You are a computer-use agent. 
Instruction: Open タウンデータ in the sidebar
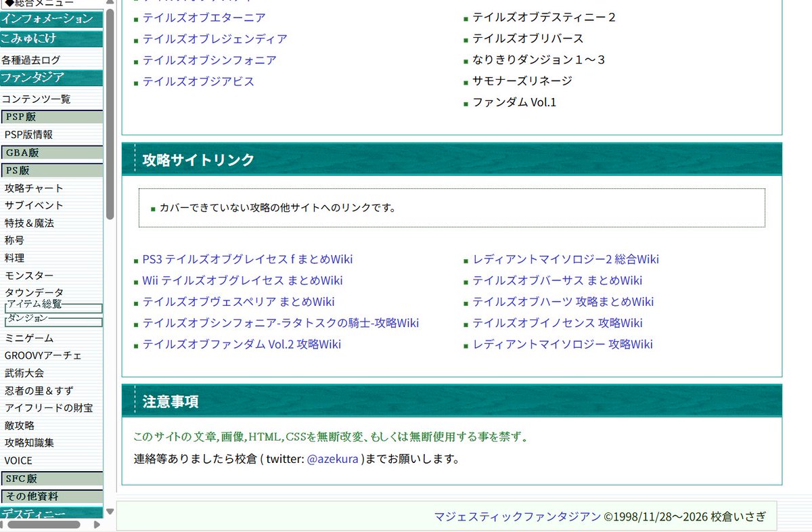click(x=34, y=292)
